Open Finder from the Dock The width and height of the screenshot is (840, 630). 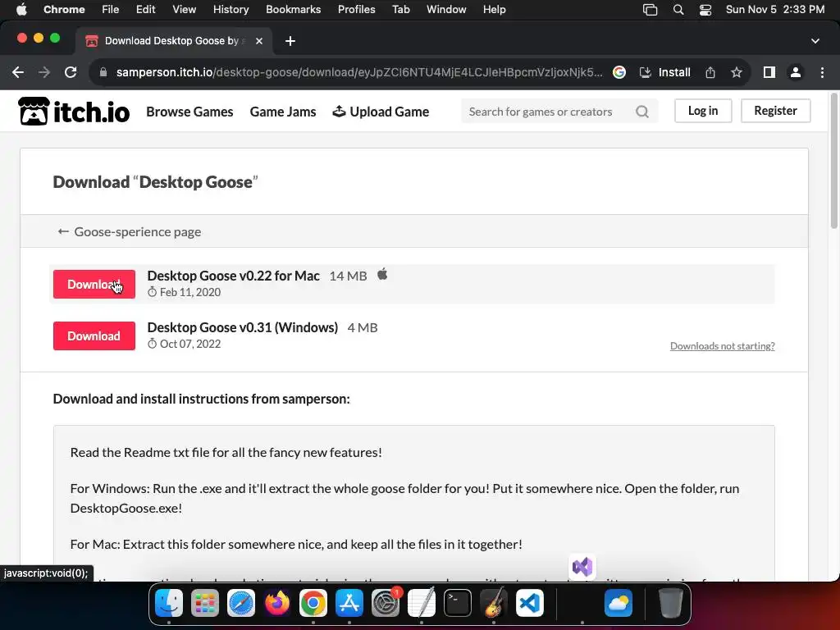169,603
